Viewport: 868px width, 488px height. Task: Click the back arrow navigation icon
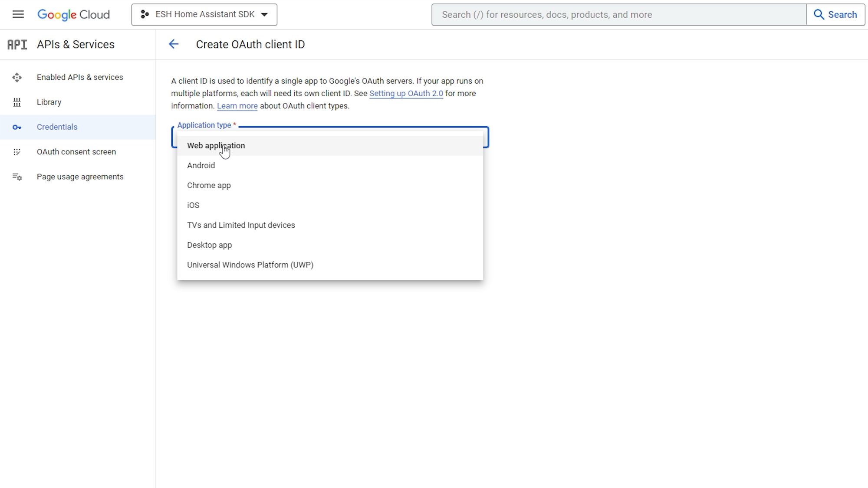(x=174, y=43)
